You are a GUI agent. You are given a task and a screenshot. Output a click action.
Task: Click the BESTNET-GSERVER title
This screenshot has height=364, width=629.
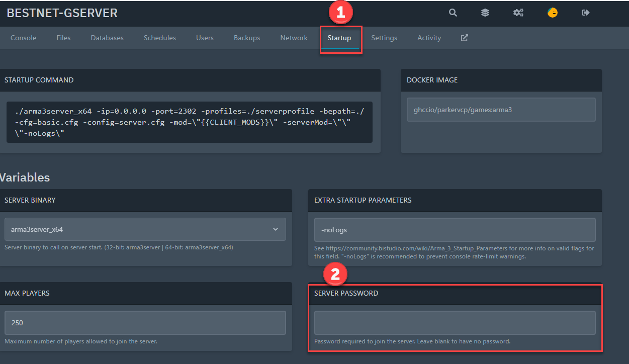62,13
